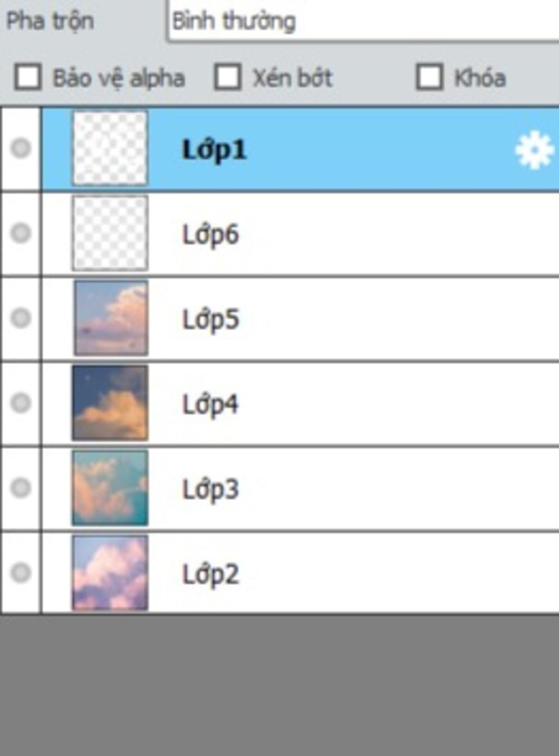Open the Pha trộn blend mode dropdown
The image size is (559, 756).
[363, 21]
